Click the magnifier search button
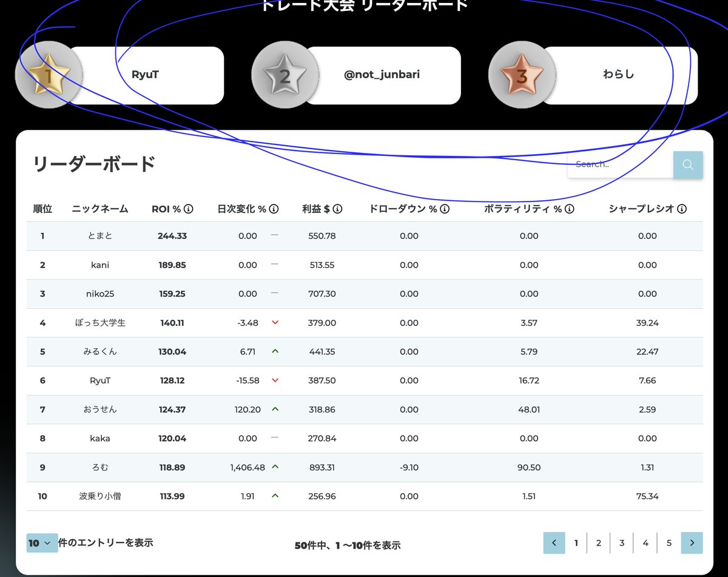728x577 pixels. tap(688, 164)
